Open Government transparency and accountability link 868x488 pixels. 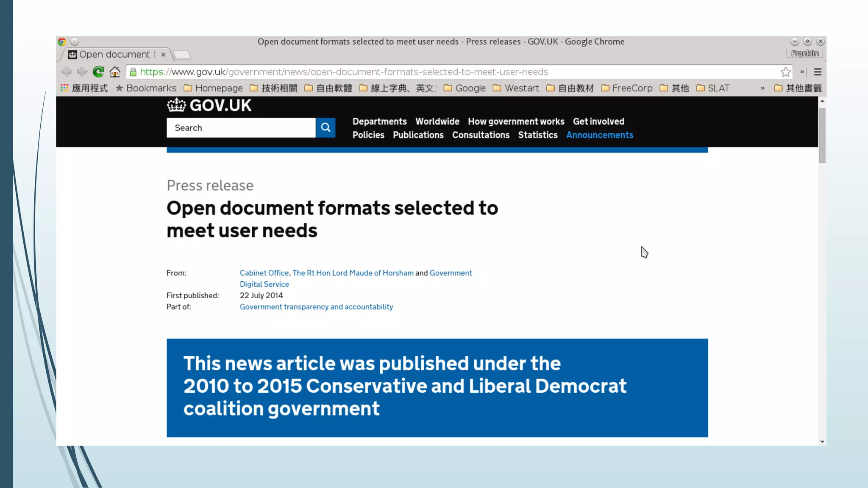pyautogui.click(x=316, y=307)
